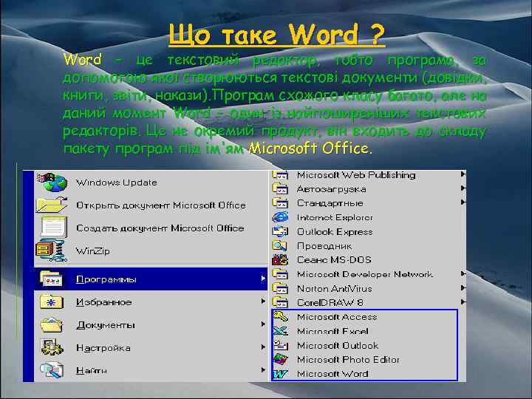The image size is (532, 399).
Task: Open the Найти menu entry
Action: click(151, 370)
